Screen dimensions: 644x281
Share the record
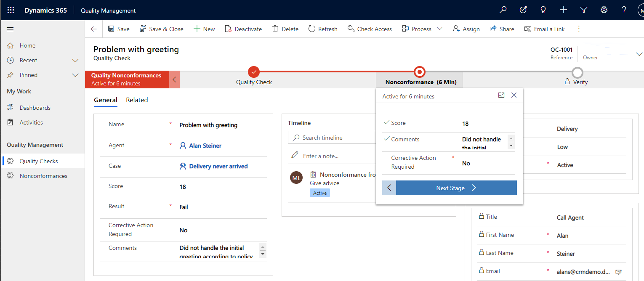pyautogui.click(x=502, y=29)
